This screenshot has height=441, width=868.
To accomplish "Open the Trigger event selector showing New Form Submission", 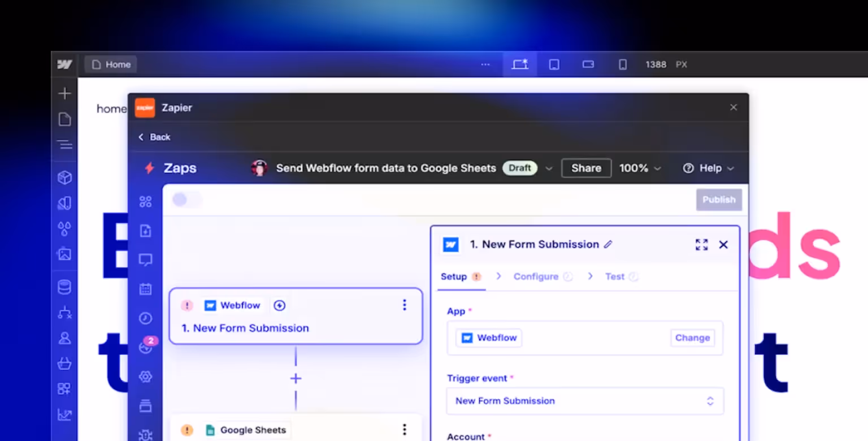I will tap(585, 401).
